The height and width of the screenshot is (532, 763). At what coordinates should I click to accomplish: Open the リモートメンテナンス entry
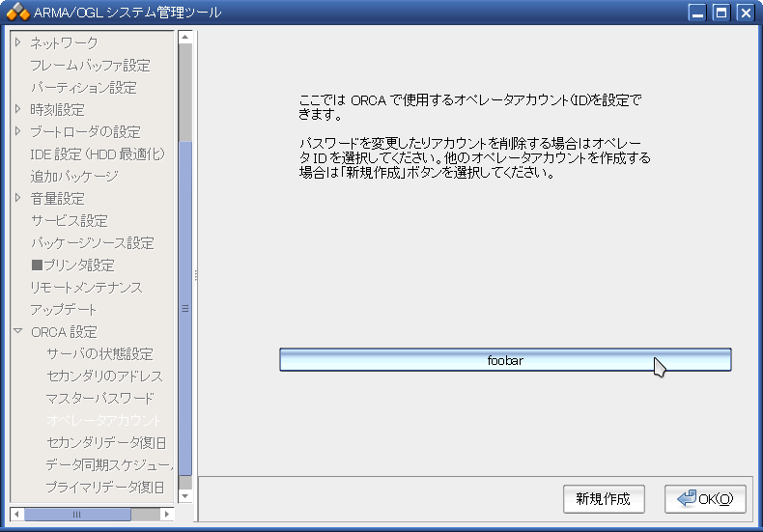point(86,287)
